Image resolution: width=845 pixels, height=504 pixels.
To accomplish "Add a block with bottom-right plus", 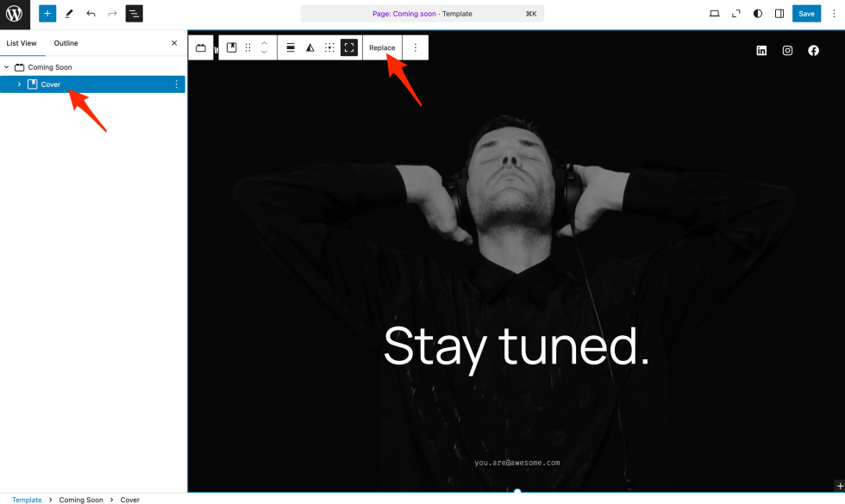I will pyautogui.click(x=840, y=486).
